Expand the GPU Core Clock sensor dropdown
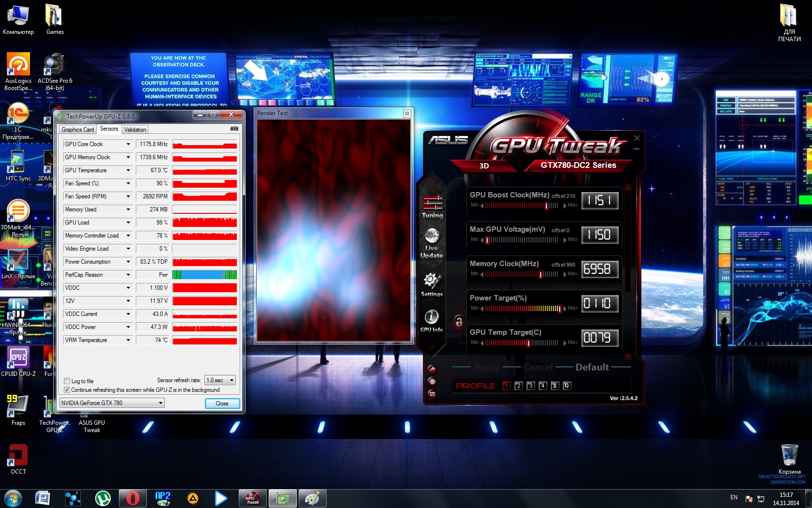 pos(128,144)
